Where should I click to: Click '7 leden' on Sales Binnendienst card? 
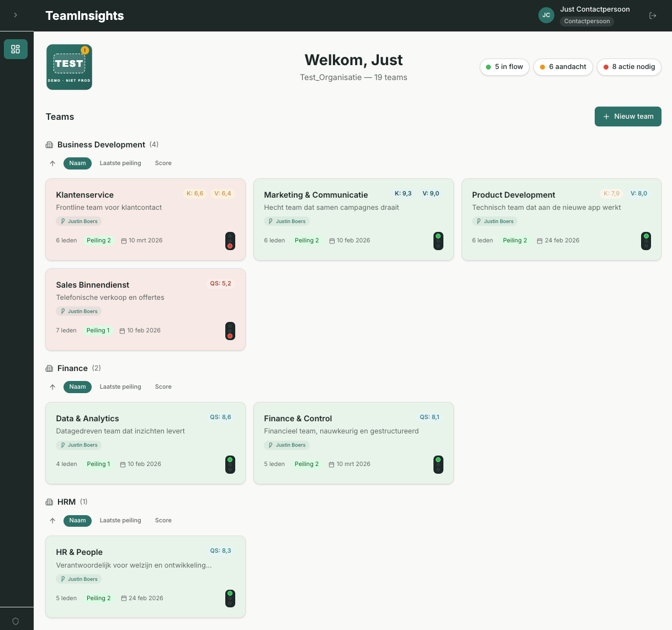coord(66,331)
